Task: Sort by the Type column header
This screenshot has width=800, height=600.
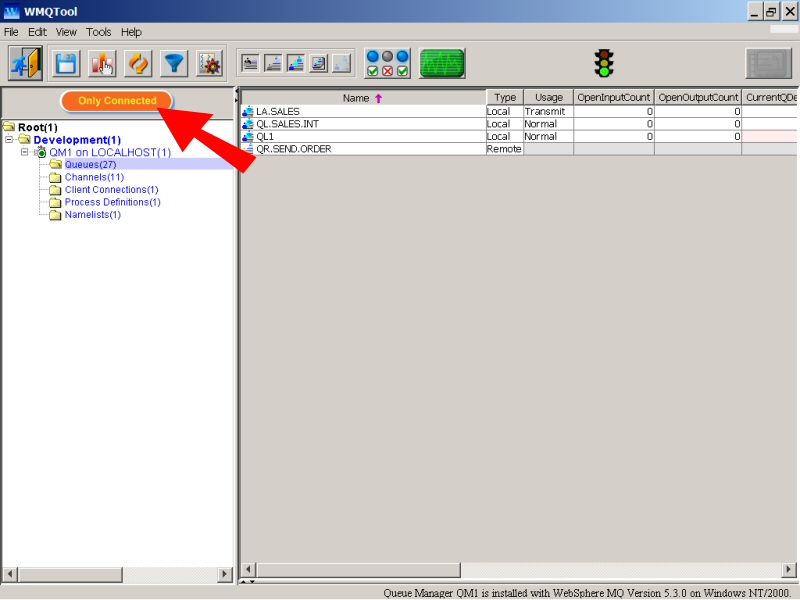Action: pos(505,97)
